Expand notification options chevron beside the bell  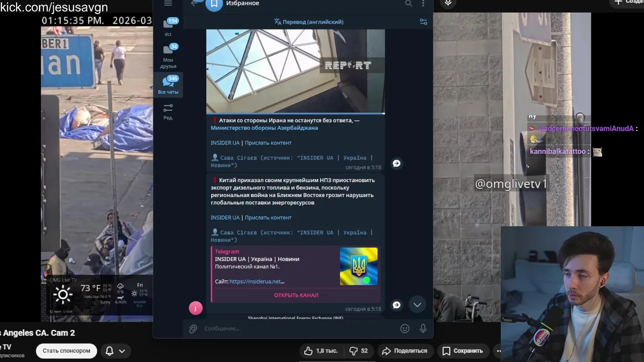(x=122, y=351)
